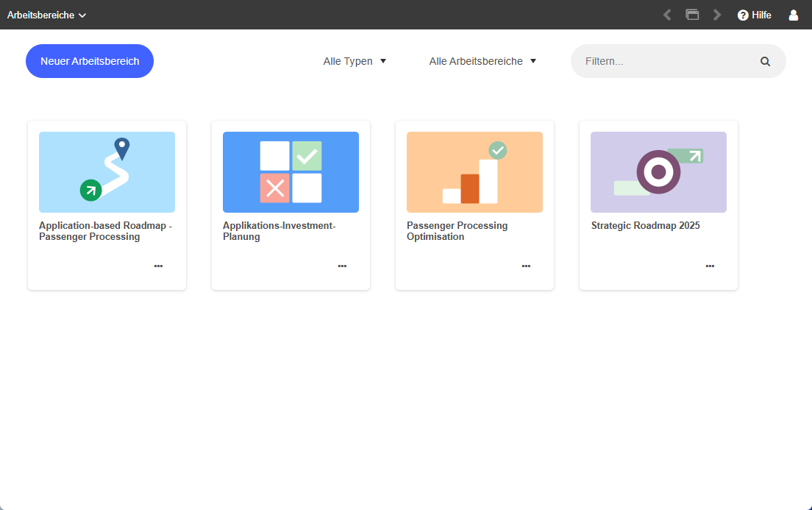The image size is (812, 510).
Task: Open the Hilfe help menu
Action: [754, 15]
